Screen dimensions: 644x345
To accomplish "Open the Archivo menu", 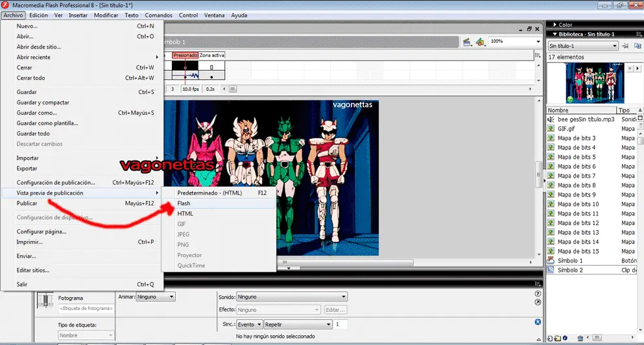I will click(x=13, y=15).
